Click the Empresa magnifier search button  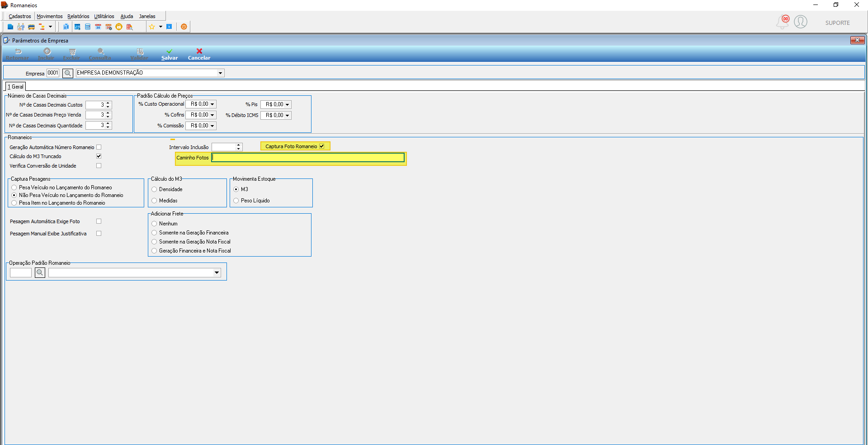point(68,73)
